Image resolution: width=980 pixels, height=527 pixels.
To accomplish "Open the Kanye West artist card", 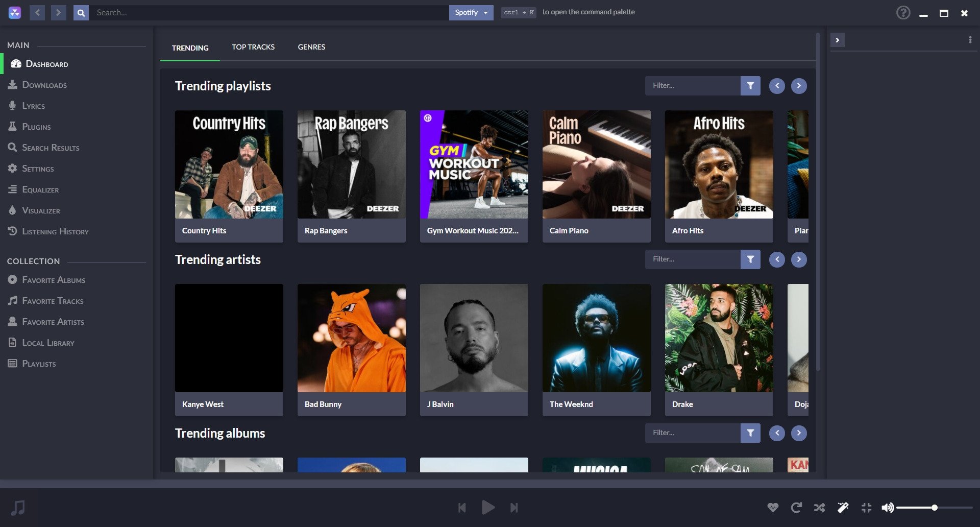I will 229,350.
